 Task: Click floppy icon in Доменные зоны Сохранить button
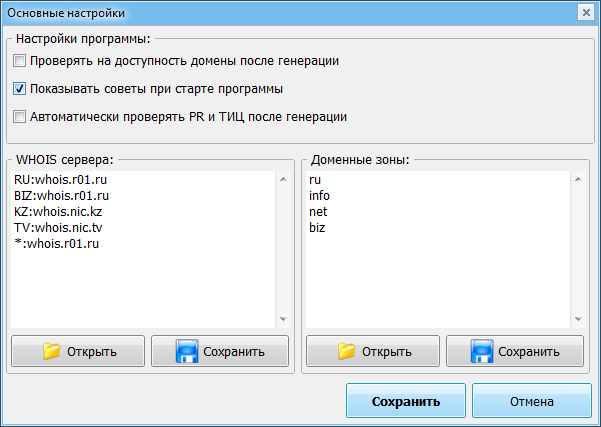click(482, 351)
